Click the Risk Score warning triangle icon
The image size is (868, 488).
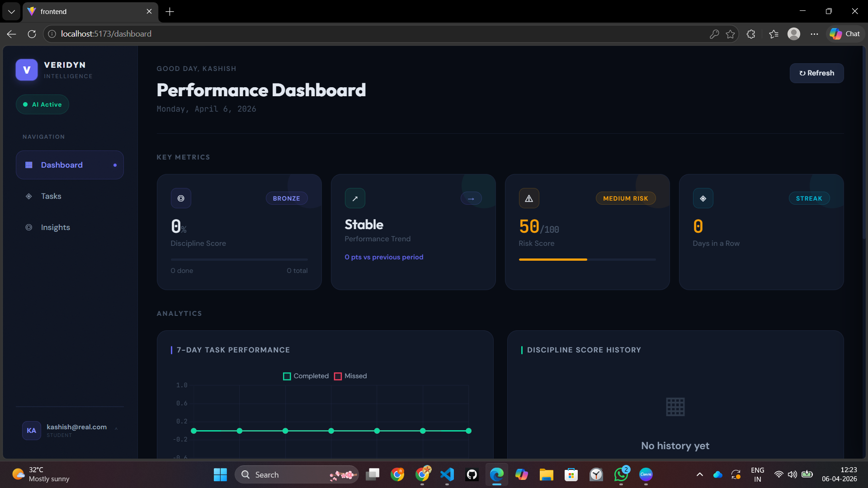[529, 198]
